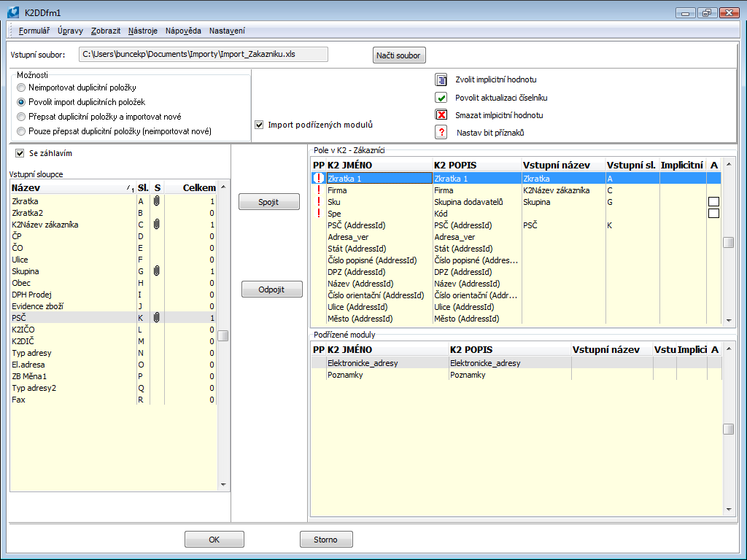Click the Zvolit implicitní hodnotu icon
Image resolution: width=747 pixels, height=560 pixels.
(441, 79)
